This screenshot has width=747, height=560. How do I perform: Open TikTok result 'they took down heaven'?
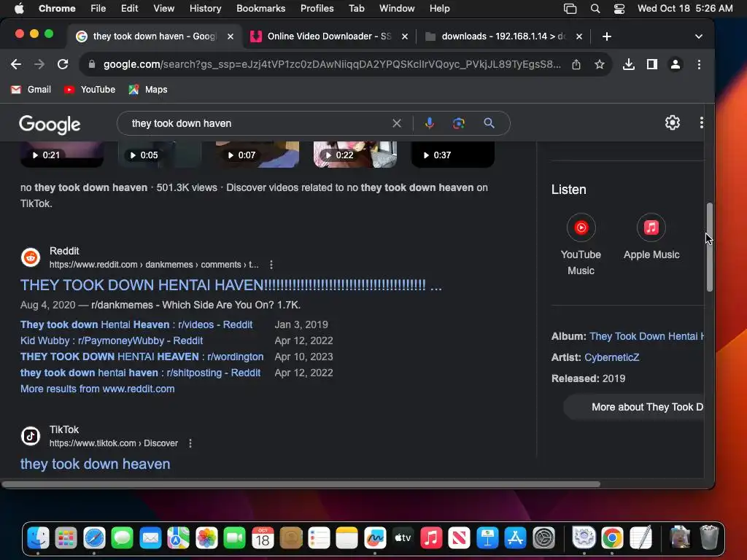point(96,464)
